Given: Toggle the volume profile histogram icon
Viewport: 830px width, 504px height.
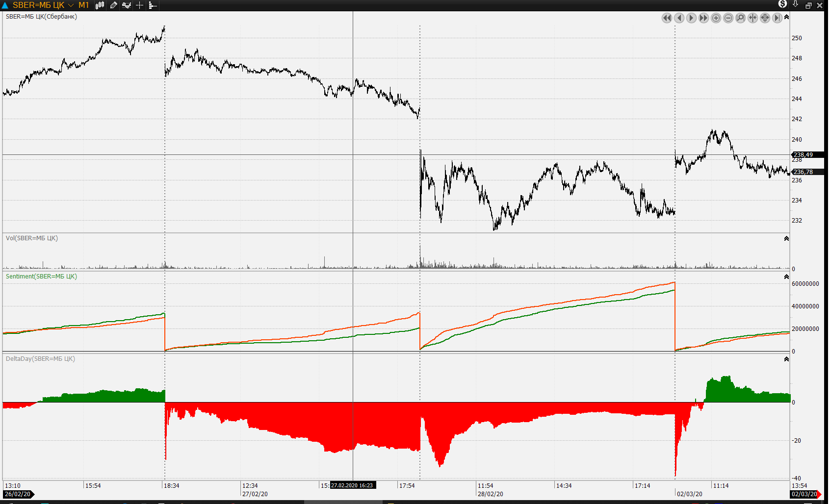Looking at the screenshot, I should 152,5.
